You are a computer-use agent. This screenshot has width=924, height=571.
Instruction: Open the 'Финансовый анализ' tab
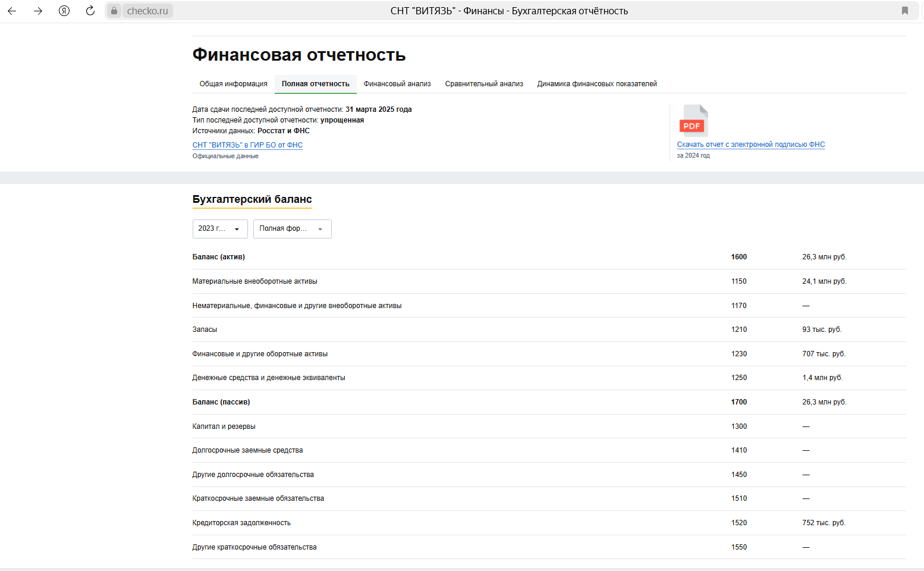tap(397, 84)
